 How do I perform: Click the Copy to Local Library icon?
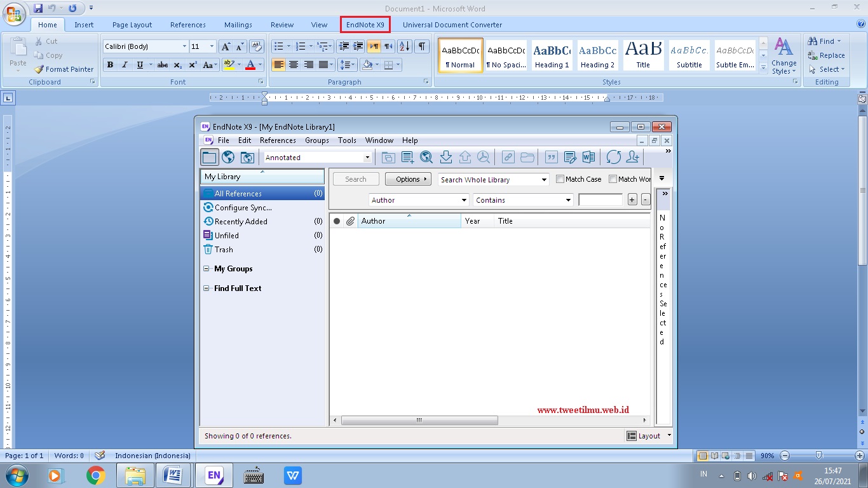[388, 158]
